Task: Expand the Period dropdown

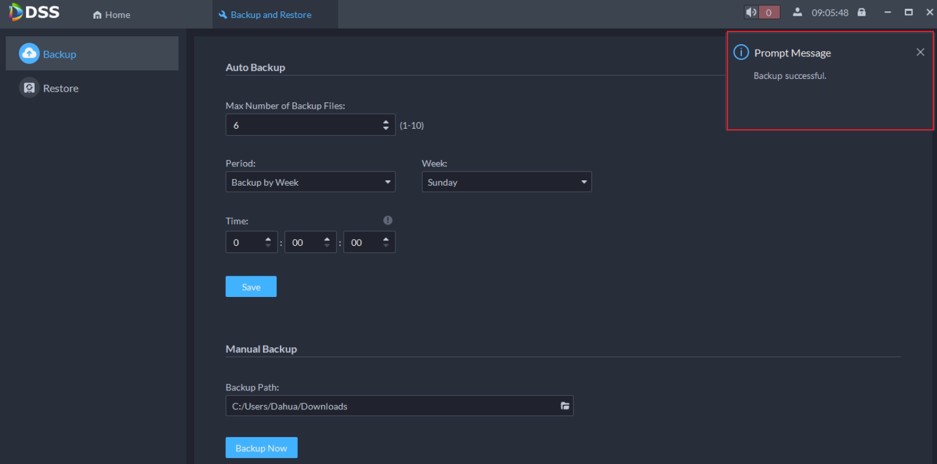Action: tap(310, 182)
